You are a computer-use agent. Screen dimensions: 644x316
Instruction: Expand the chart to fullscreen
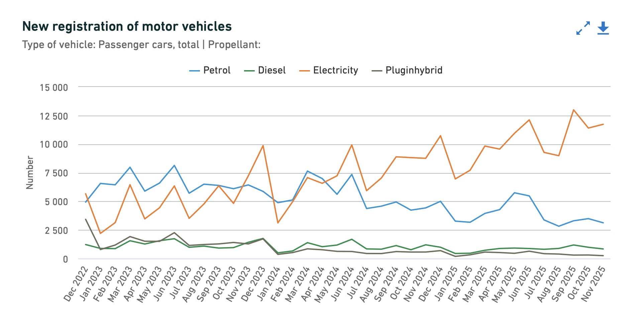point(583,28)
